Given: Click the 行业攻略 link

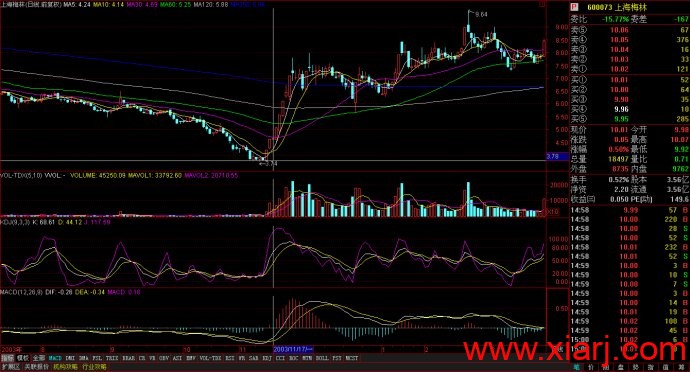Looking at the screenshot, I should [x=94, y=367].
